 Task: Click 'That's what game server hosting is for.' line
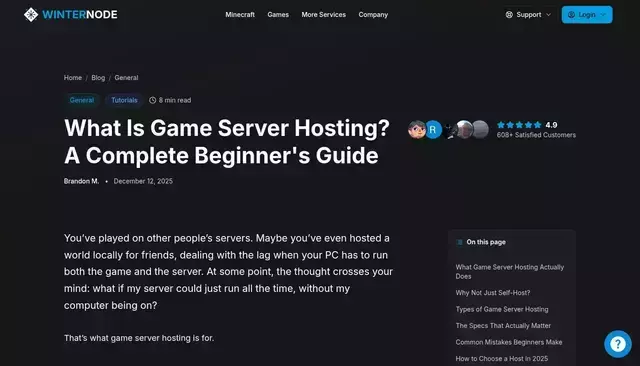139,338
